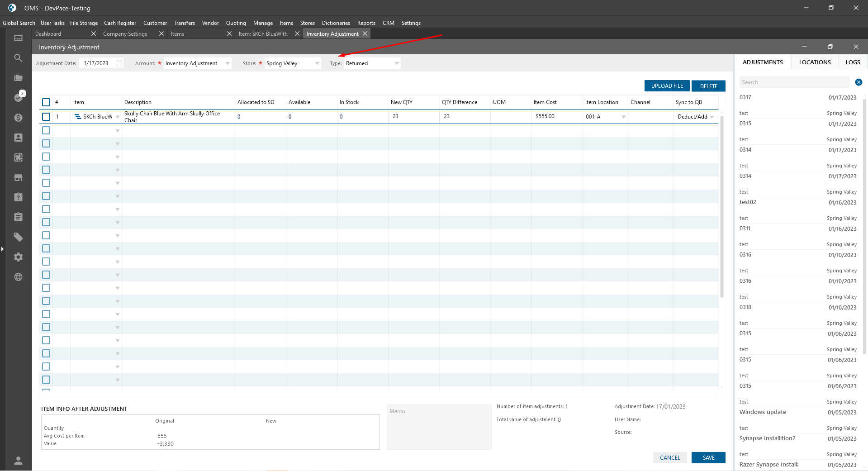Open the search magnifier icon in sidebar
The image size is (868, 471).
(x=18, y=58)
